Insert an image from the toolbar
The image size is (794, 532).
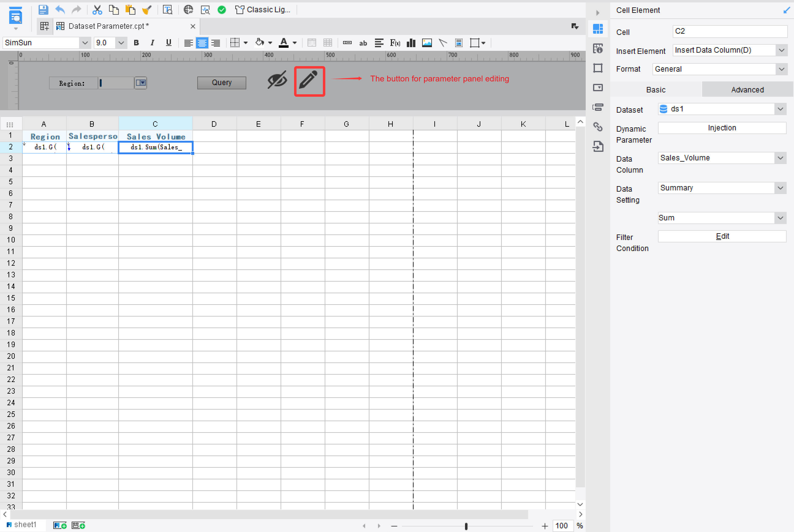click(x=427, y=43)
